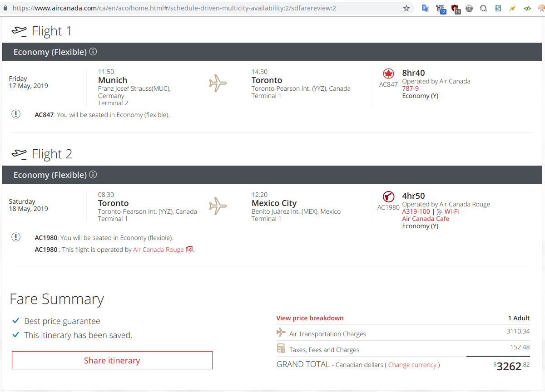Bookmark this page with the star icon
The image size is (545, 392).
coord(406,8)
